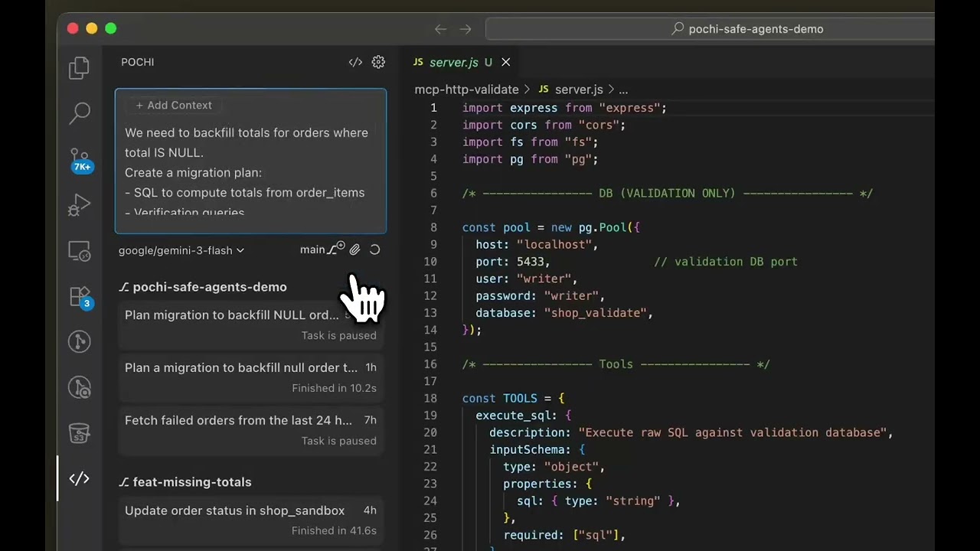Click the Add Context button

[174, 106]
